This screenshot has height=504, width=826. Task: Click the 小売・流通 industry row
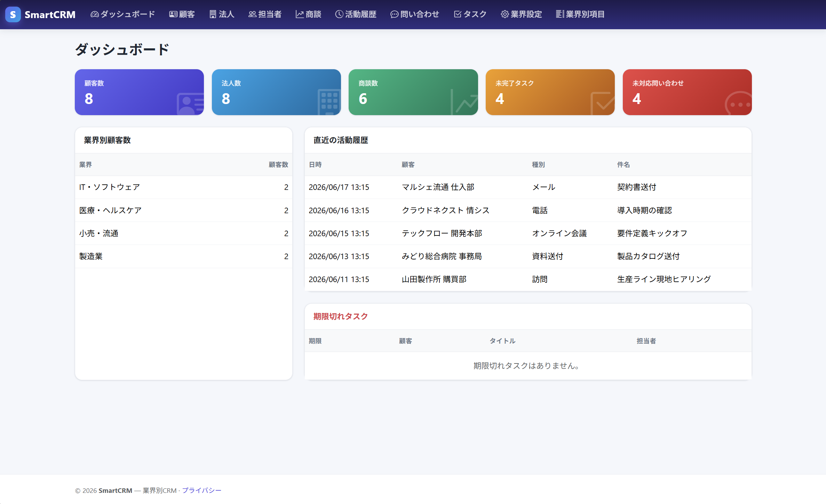pyautogui.click(x=184, y=233)
